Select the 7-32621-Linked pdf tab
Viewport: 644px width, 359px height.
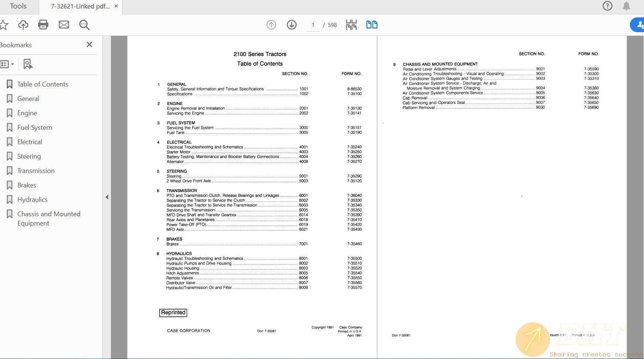click(80, 6)
